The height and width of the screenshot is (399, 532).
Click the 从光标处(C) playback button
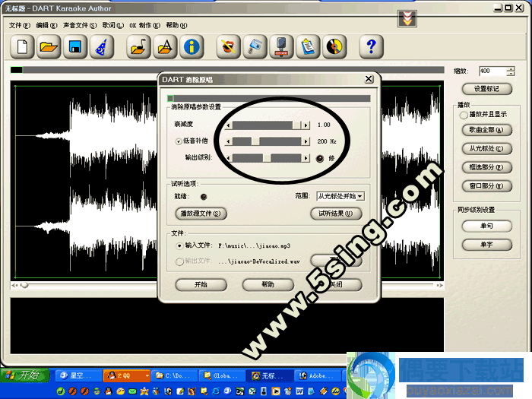click(x=487, y=149)
